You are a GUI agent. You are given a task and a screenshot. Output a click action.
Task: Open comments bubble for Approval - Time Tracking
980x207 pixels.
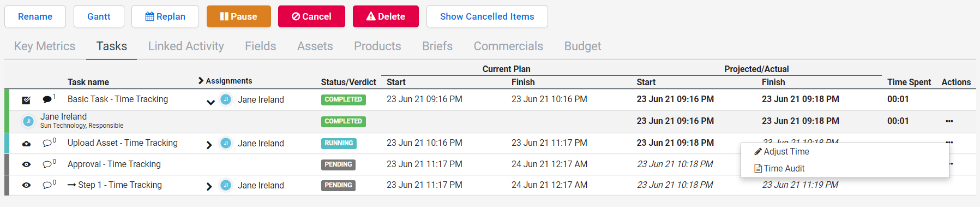(x=48, y=164)
